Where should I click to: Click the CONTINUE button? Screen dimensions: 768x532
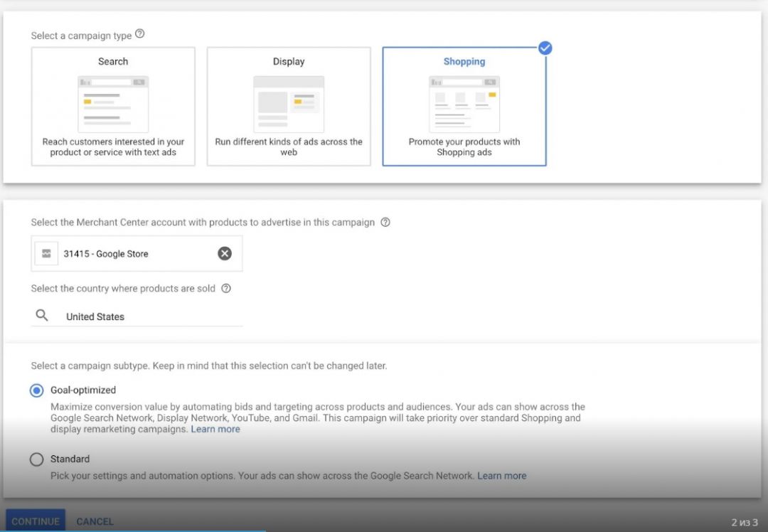point(35,521)
